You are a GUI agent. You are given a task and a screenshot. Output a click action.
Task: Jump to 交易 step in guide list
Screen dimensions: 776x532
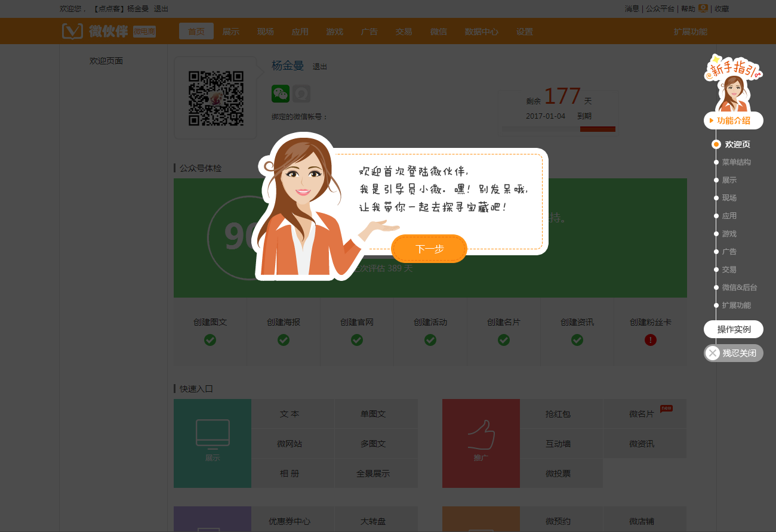(729, 270)
